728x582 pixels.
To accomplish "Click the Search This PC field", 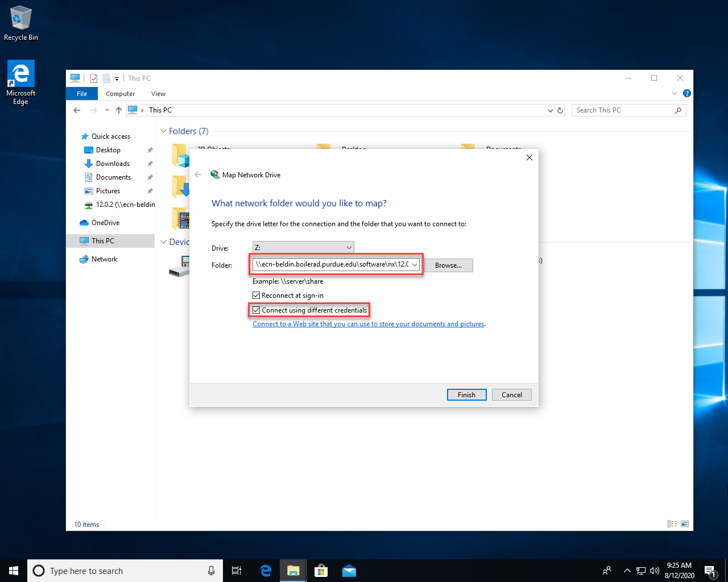I will [x=623, y=110].
